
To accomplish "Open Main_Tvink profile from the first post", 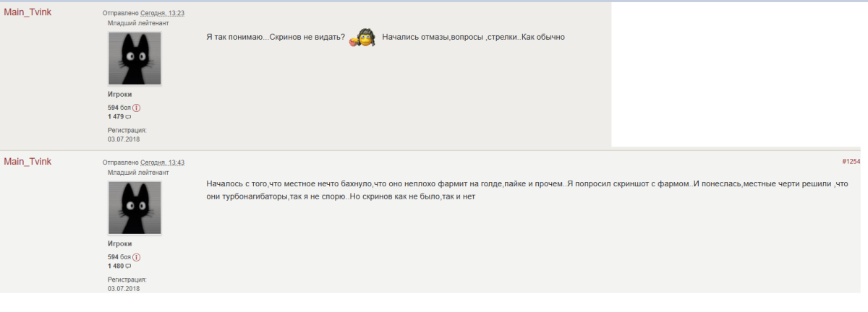I will pyautogui.click(x=27, y=13).
